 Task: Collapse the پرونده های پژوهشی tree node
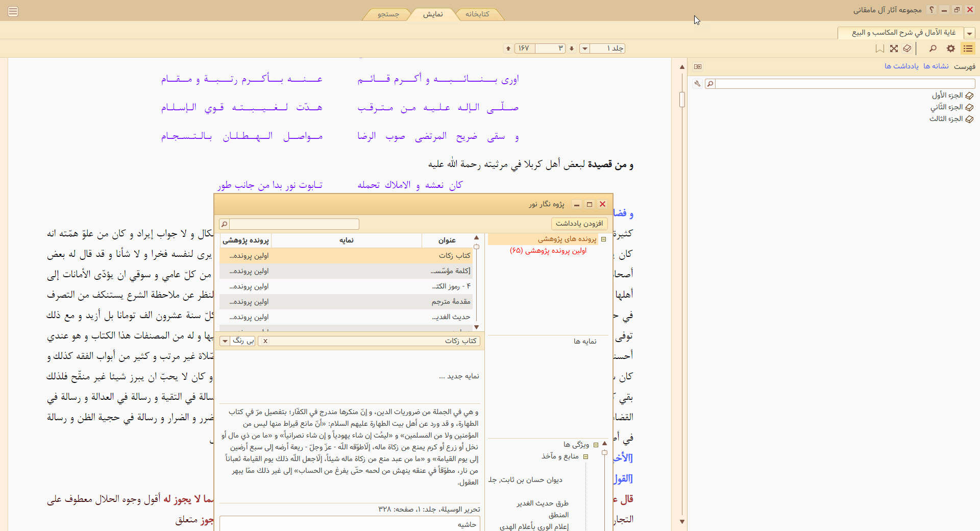pyautogui.click(x=603, y=239)
